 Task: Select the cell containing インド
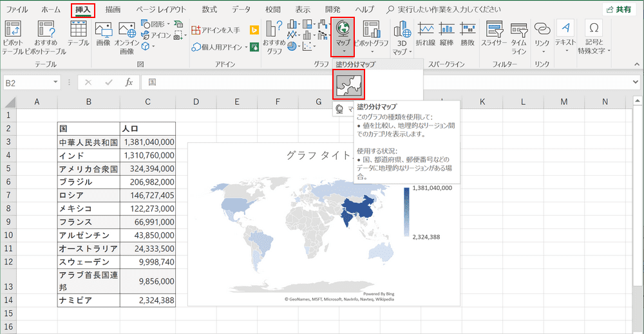pyautogui.click(x=89, y=155)
